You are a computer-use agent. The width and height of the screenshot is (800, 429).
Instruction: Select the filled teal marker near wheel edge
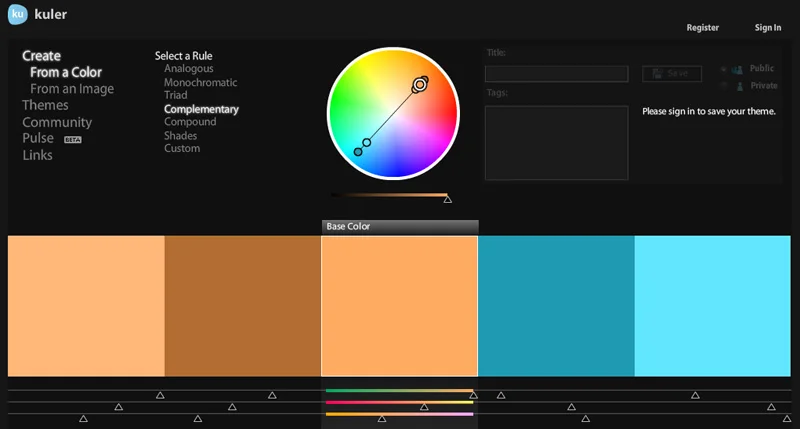click(x=358, y=152)
